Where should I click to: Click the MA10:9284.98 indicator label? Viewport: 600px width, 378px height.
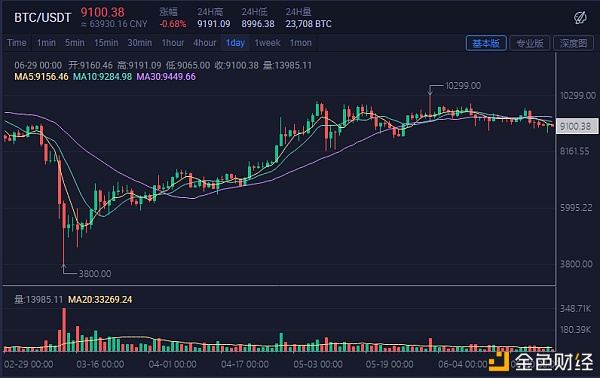(102, 77)
